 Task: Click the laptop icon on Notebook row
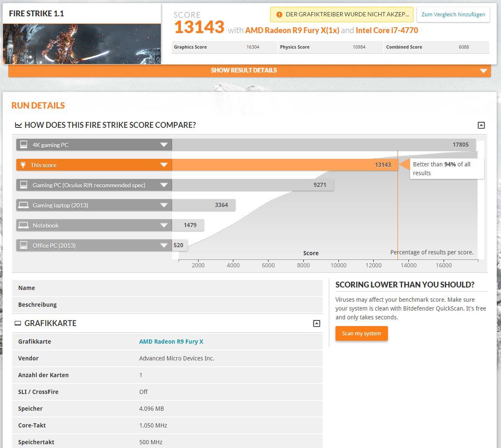(23, 225)
